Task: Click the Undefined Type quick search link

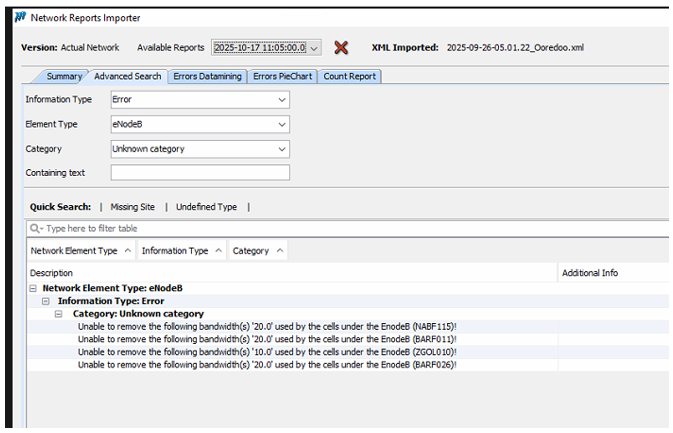Action: (x=206, y=207)
